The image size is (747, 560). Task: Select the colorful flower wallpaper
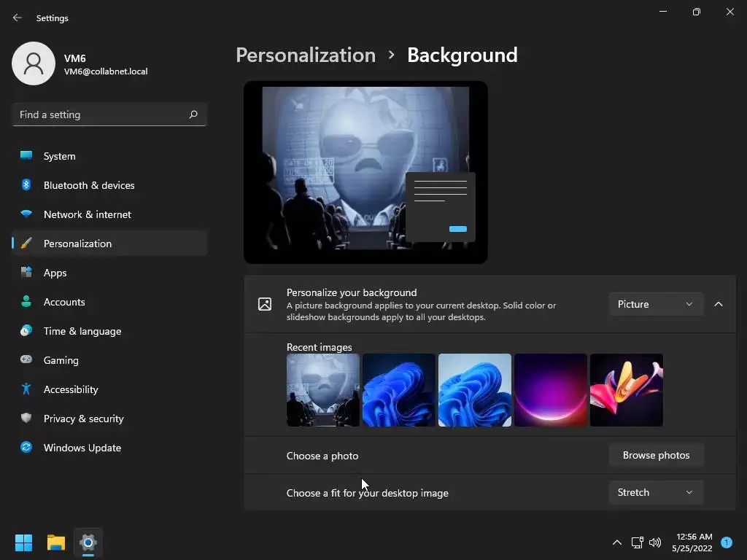click(627, 390)
